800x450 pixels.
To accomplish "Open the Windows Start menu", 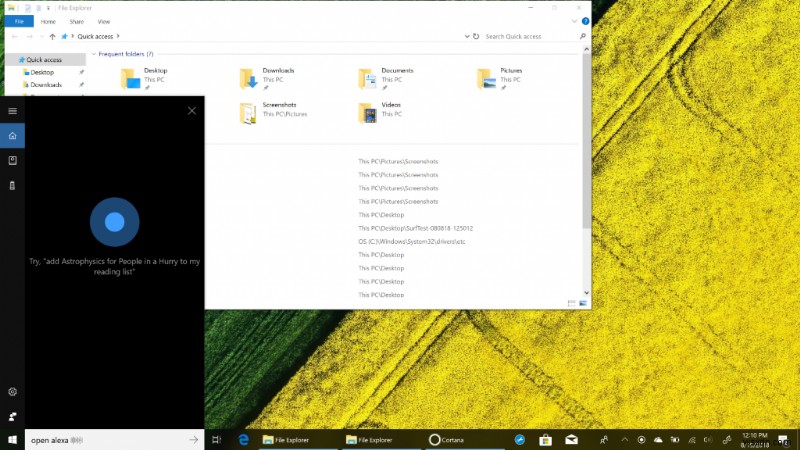I will [x=12, y=440].
